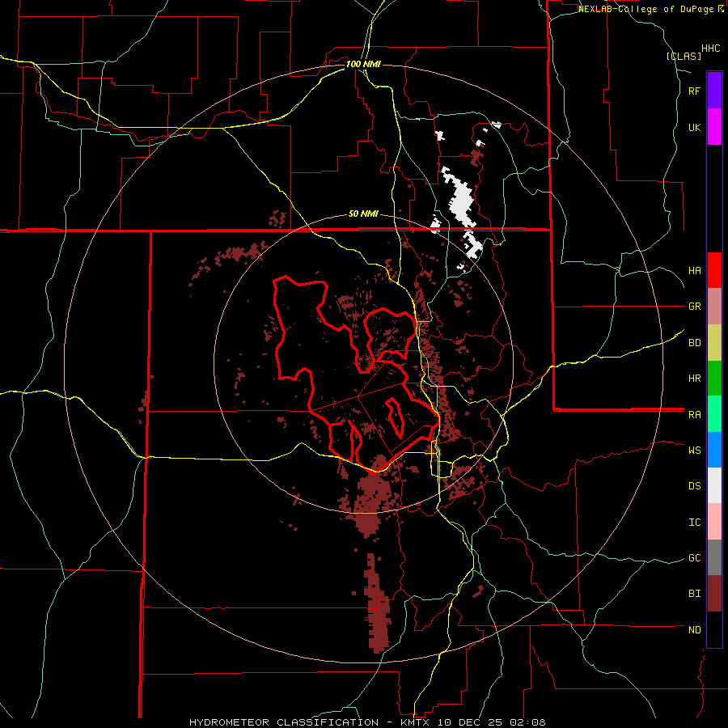728x728 pixels.
Task: Click the "RF" legend label
Action: coord(694,91)
